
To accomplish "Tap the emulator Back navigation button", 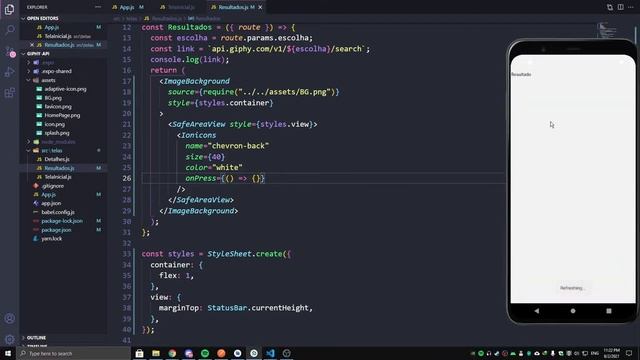I will 536,311.
